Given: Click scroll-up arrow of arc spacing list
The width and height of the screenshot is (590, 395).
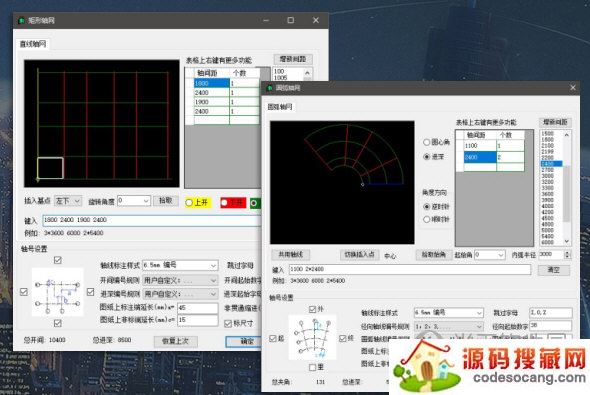Looking at the screenshot, I should (x=567, y=134).
